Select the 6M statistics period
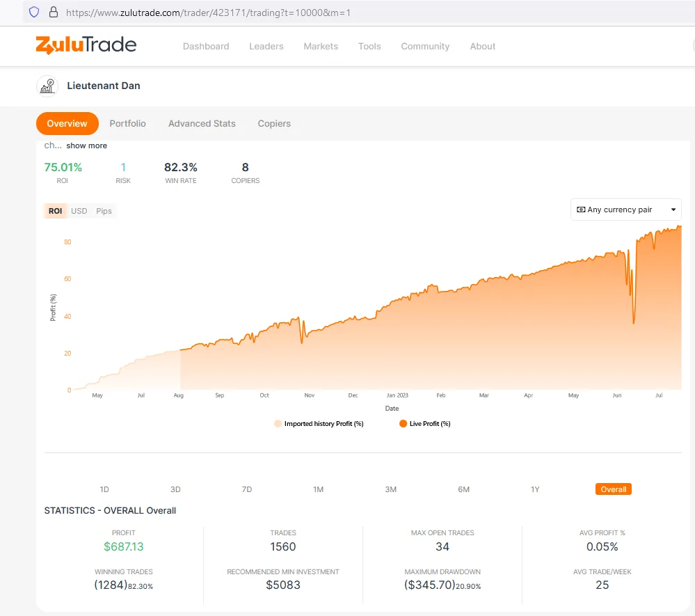This screenshot has width=695, height=616. click(463, 489)
